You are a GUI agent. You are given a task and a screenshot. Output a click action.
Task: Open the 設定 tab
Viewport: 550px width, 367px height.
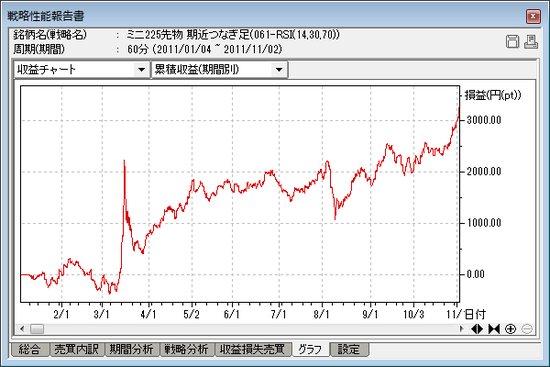pyautogui.click(x=349, y=349)
